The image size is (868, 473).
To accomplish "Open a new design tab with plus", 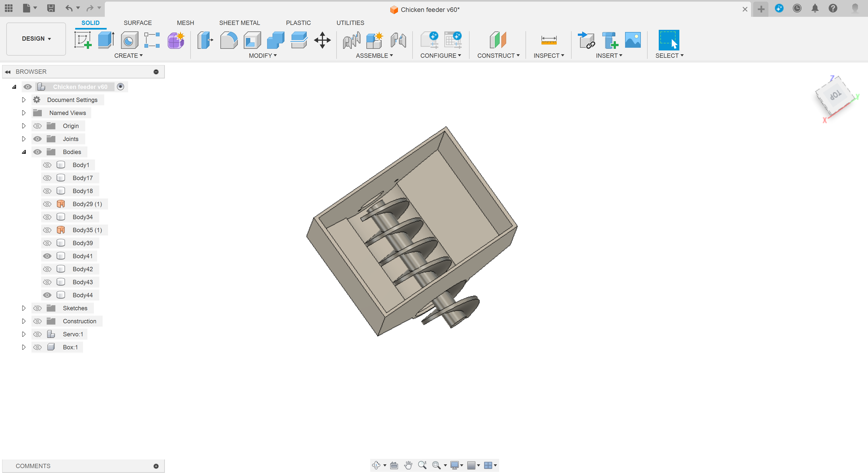I will (761, 9).
